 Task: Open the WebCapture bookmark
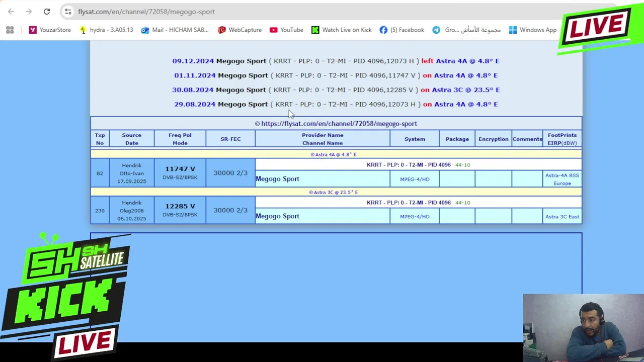click(239, 30)
